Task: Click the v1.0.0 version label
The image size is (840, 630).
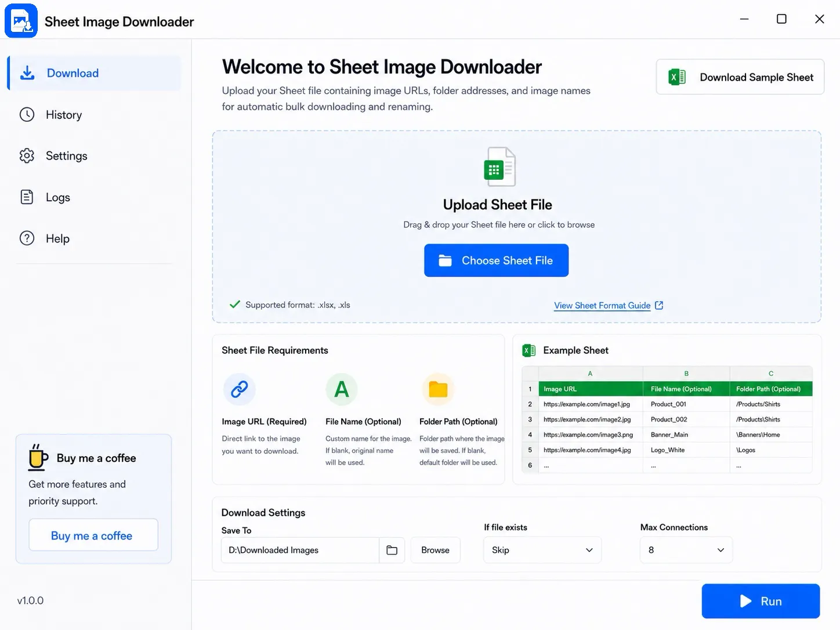Action: (x=30, y=600)
